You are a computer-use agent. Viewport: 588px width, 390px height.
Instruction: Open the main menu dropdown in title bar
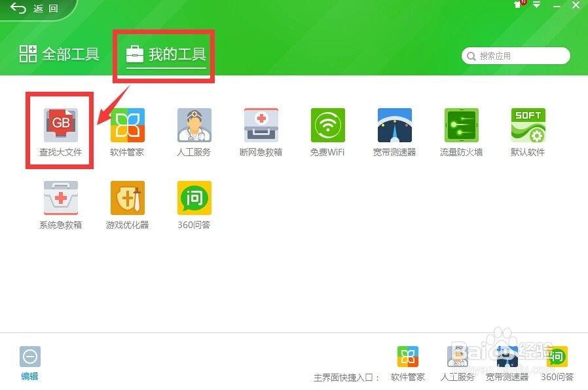click(537, 5)
